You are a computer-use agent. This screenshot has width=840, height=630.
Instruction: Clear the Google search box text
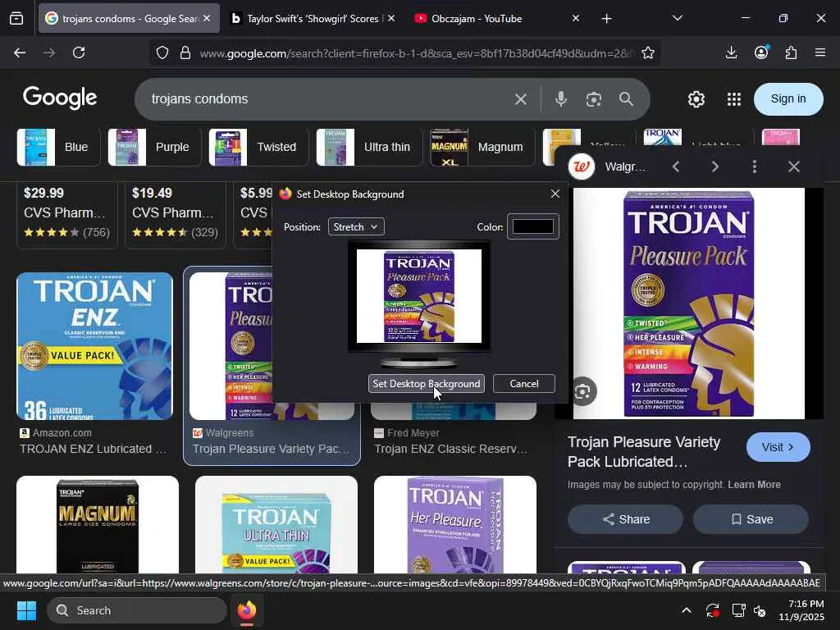[x=521, y=99]
